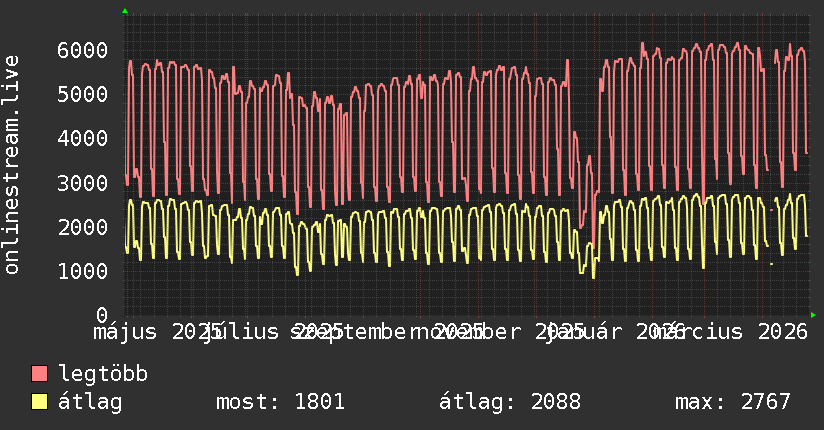Click the yellow átlag legend swatch
This screenshot has height=430, width=824.
[x=39, y=402]
